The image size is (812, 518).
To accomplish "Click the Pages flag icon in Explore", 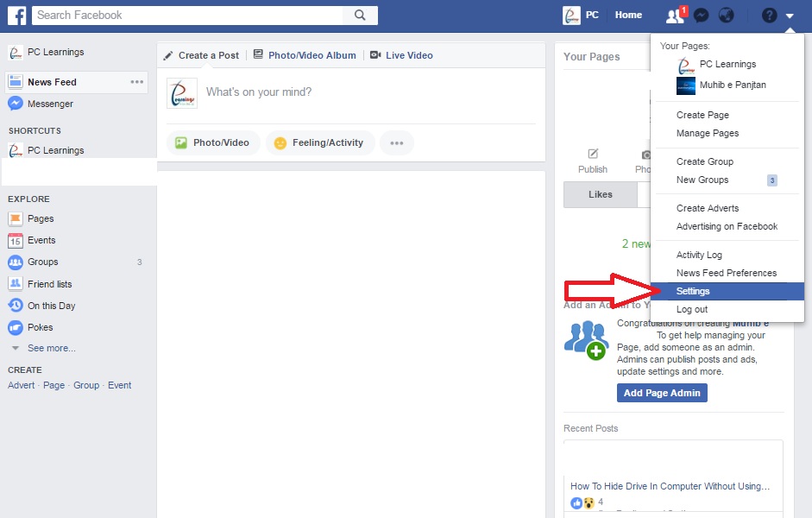I will (x=16, y=218).
